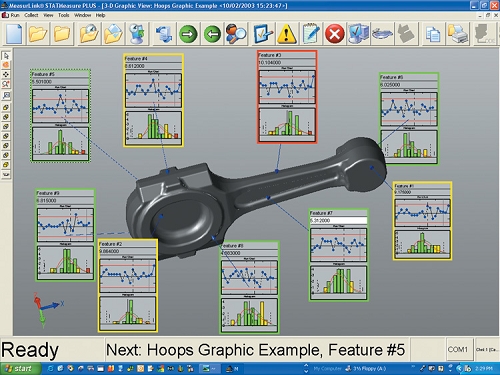
Task: Click the Windows start button
Action: tap(21, 368)
